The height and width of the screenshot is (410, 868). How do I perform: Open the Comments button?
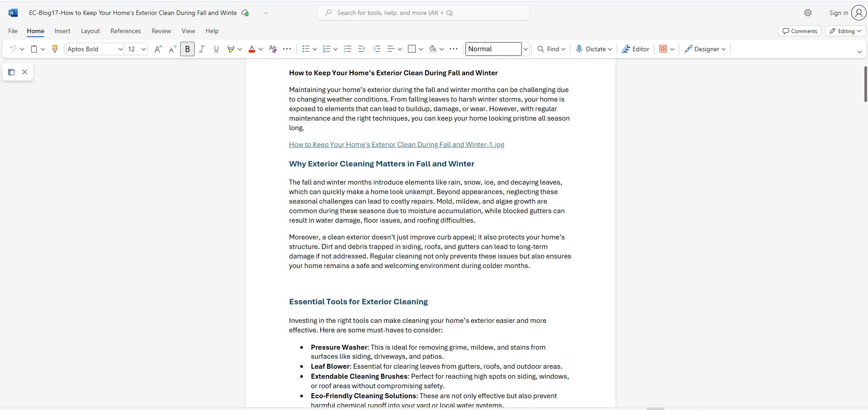[800, 31]
